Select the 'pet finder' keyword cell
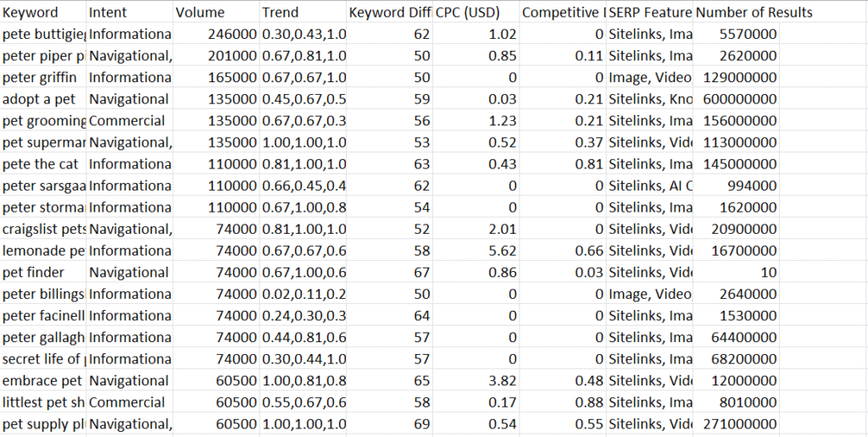The image size is (868, 437). [42, 273]
